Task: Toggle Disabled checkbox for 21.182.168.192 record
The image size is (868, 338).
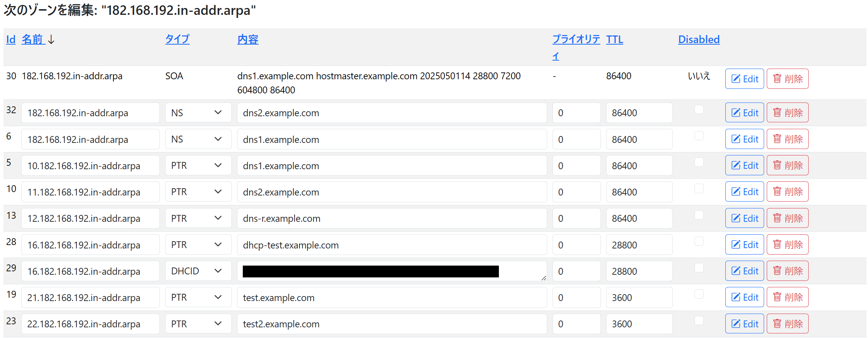Action: pos(699,294)
